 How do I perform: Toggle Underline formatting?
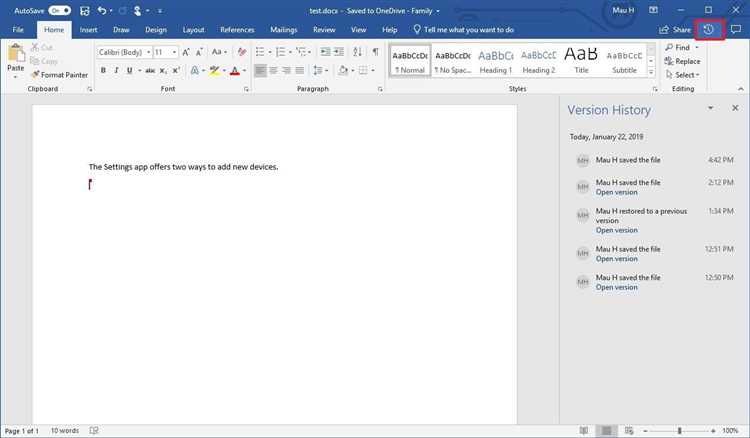tap(129, 70)
